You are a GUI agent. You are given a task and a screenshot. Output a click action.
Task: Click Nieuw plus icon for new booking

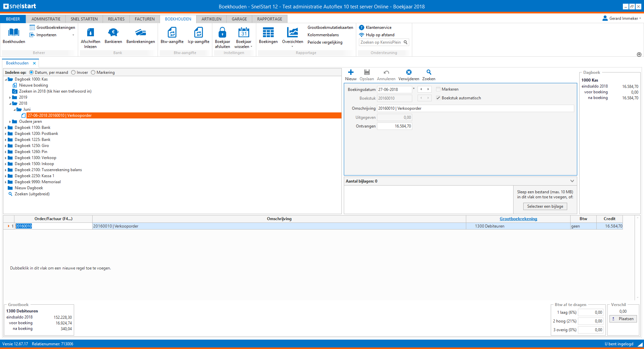pyautogui.click(x=351, y=72)
